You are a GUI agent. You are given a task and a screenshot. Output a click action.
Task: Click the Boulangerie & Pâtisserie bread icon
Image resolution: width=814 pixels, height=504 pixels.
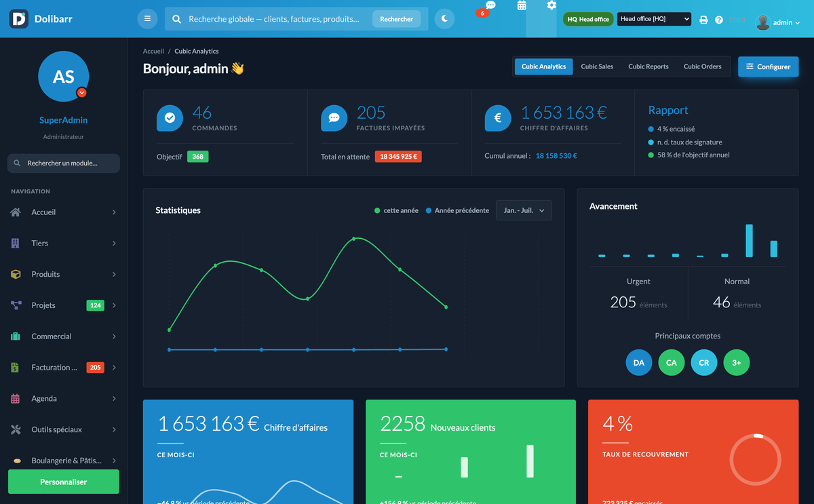16,461
